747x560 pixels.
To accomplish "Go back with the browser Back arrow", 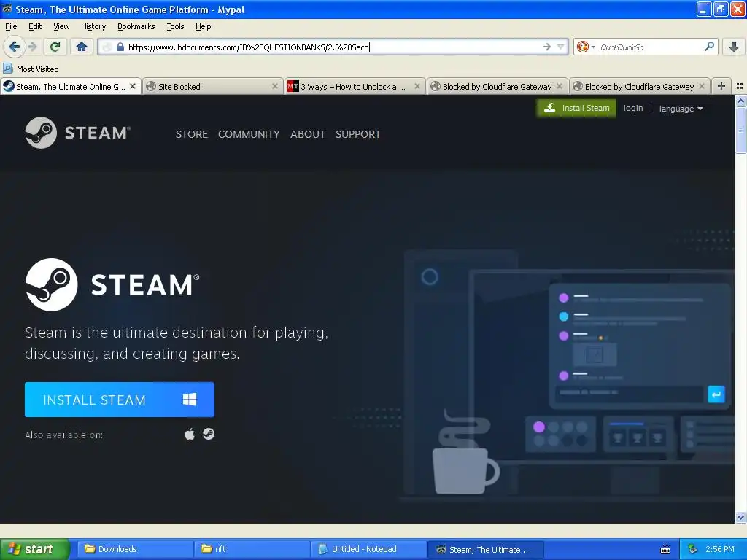I will pos(14,47).
